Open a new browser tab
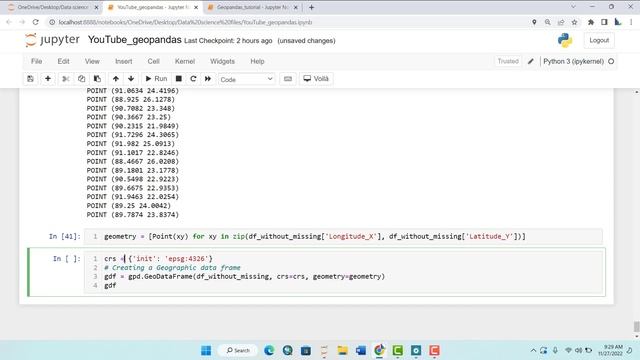Screen dimensions: 640x360 click(x=312, y=7)
